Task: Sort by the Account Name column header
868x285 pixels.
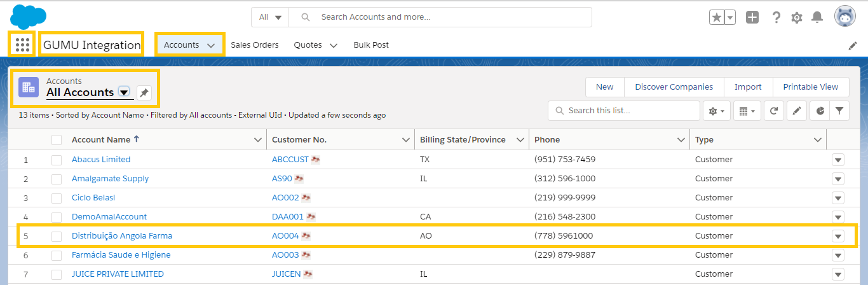Action: [101, 140]
